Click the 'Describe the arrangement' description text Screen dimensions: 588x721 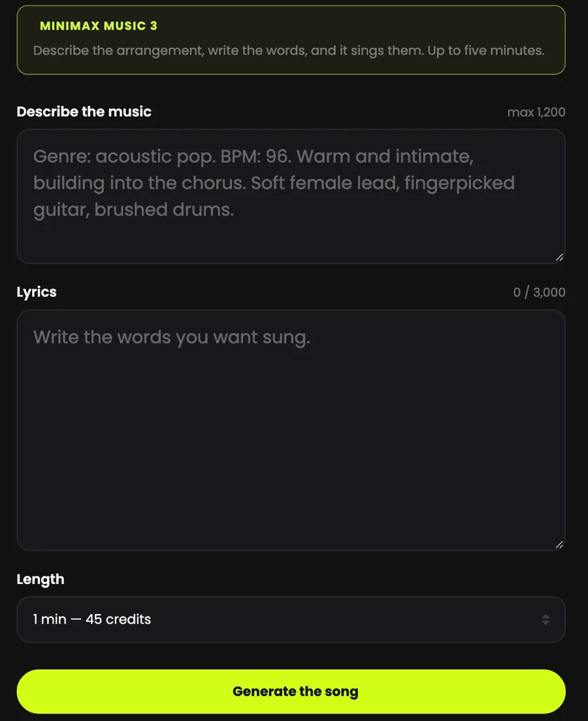pyautogui.click(x=289, y=50)
